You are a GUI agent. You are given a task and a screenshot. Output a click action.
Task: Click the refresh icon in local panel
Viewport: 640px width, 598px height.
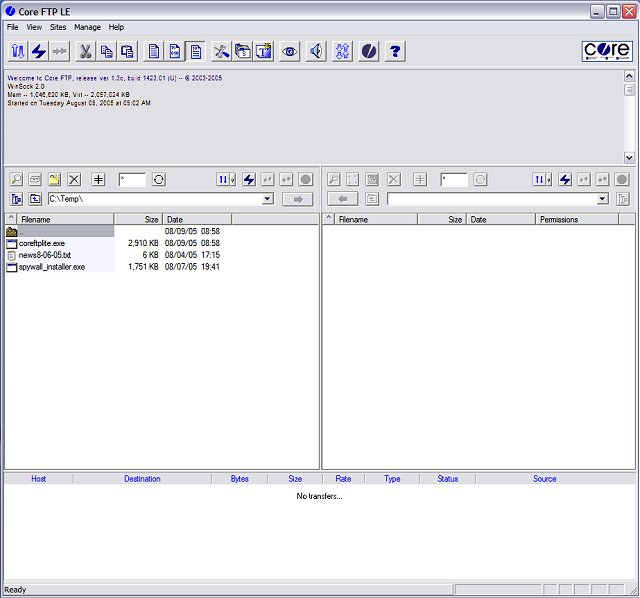click(158, 179)
